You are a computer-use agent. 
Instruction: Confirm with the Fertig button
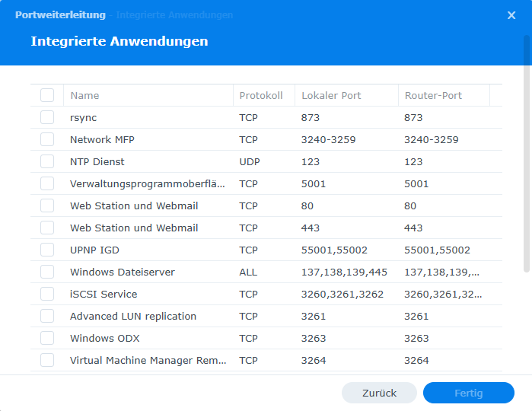(469, 393)
